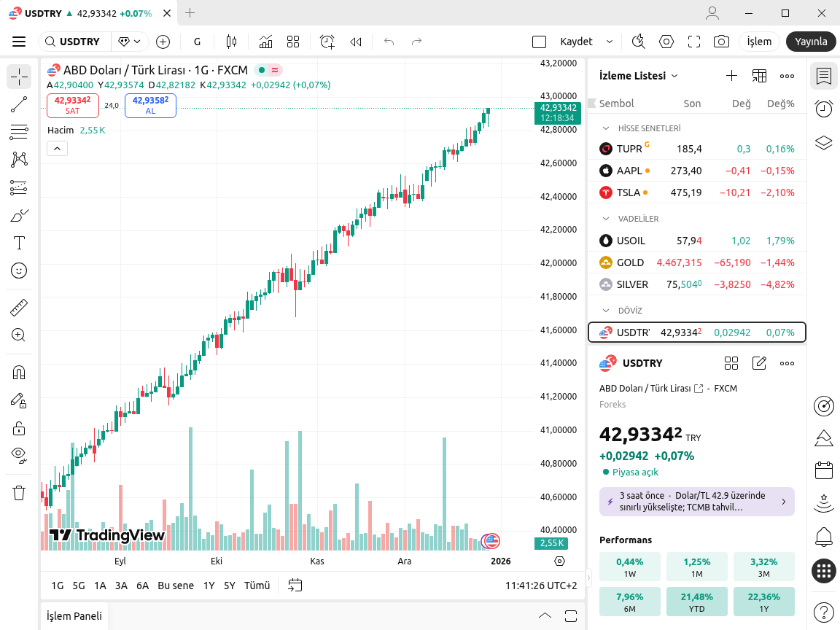The image size is (840, 630).
Task: Open the alarms clock icon in right sidebar
Action: pos(824,109)
